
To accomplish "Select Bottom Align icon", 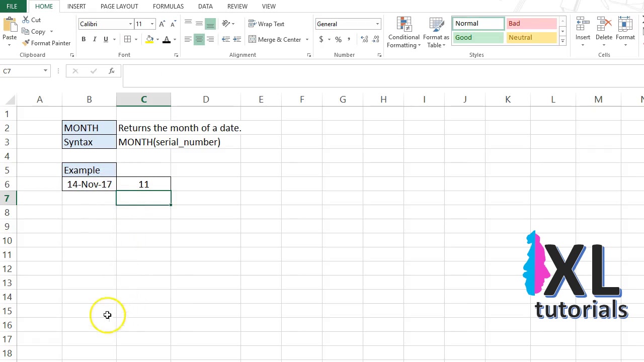I will click(210, 23).
